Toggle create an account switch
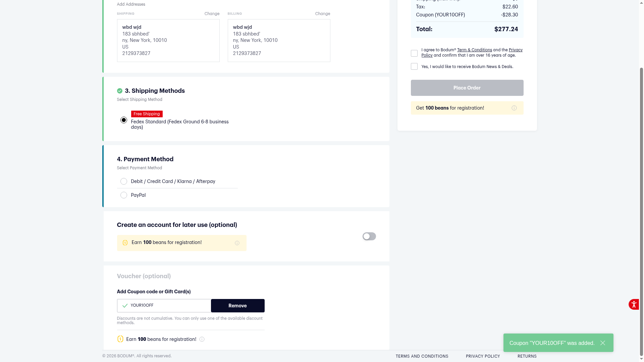This screenshot has height=362, width=644. point(369,236)
